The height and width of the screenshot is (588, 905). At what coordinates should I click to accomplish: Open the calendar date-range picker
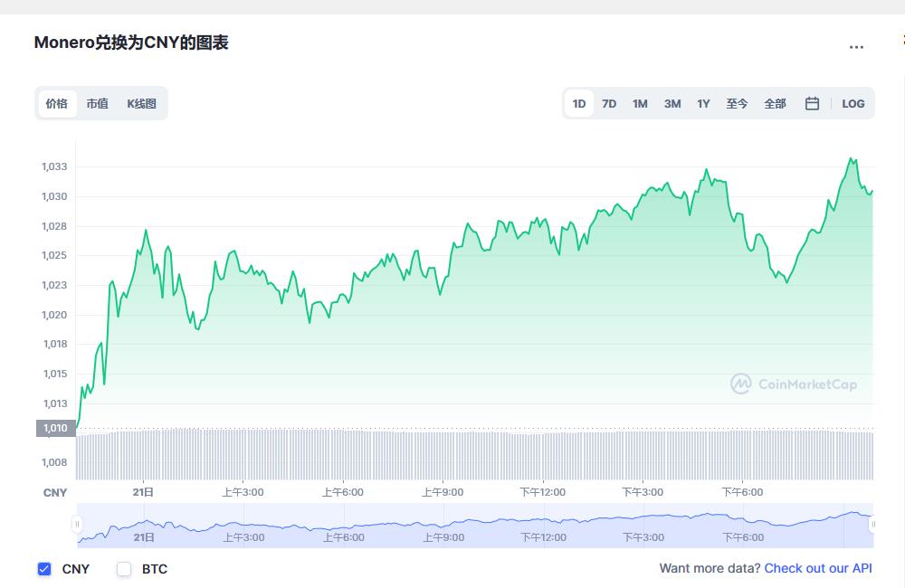[812, 103]
